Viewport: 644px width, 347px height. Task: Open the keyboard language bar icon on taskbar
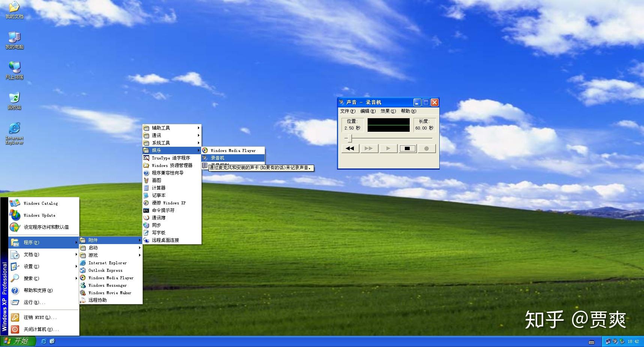click(592, 342)
